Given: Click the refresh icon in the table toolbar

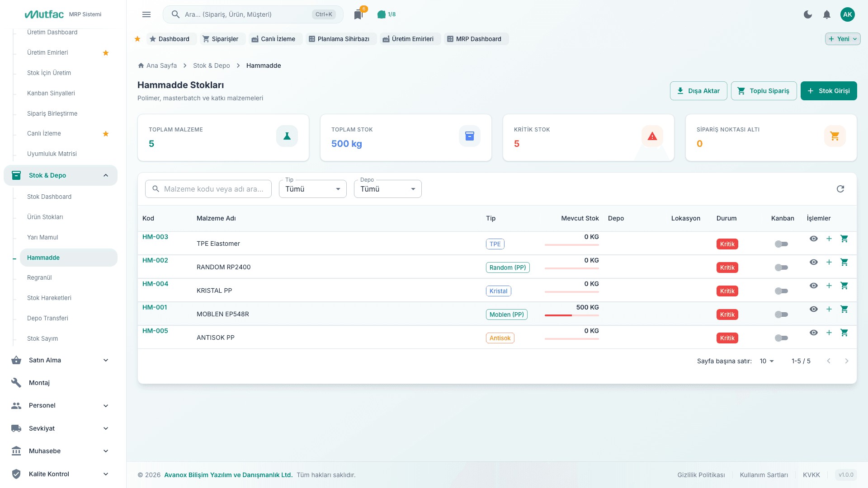Looking at the screenshot, I should [840, 189].
